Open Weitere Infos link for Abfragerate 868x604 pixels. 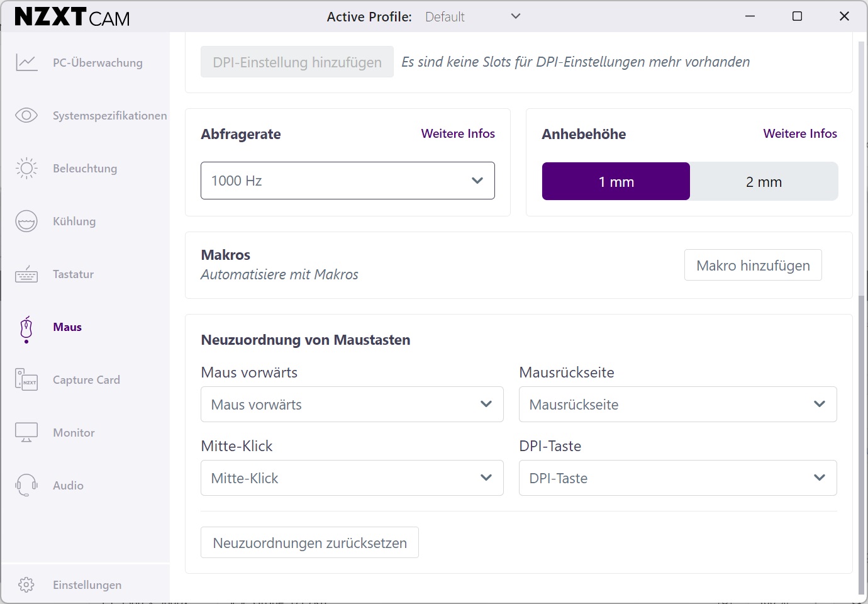tap(458, 133)
